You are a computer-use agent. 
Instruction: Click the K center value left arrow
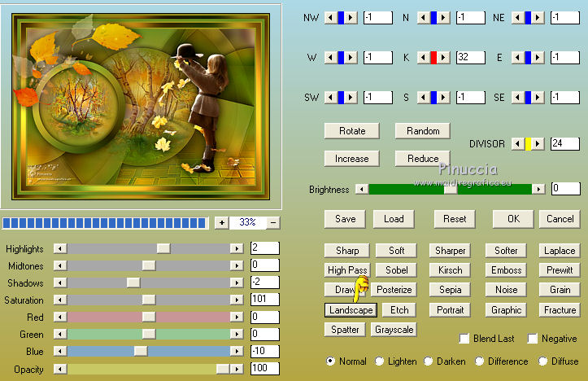pyautogui.click(x=424, y=58)
